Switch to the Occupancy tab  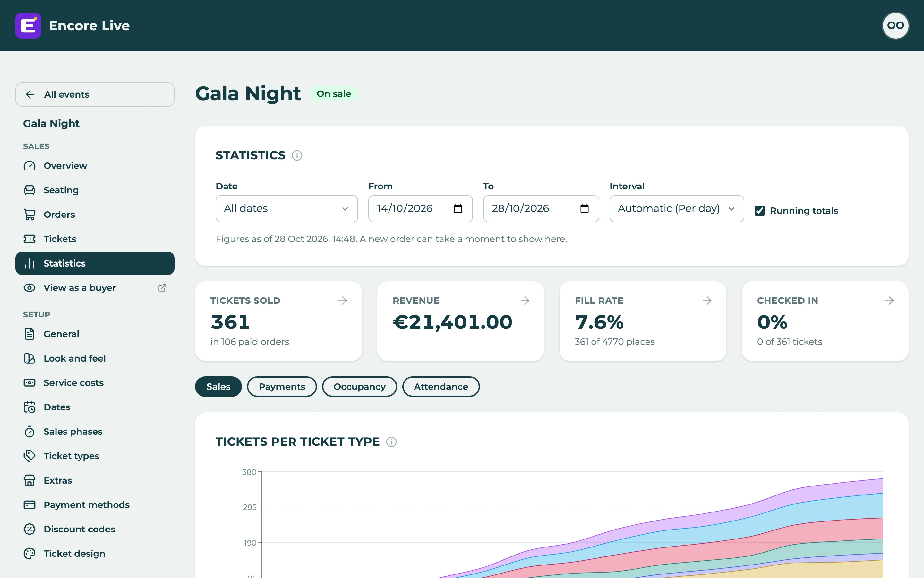(359, 387)
